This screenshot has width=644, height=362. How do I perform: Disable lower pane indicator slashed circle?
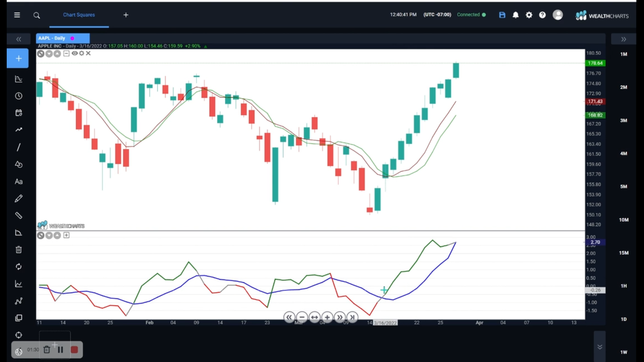tap(41, 236)
